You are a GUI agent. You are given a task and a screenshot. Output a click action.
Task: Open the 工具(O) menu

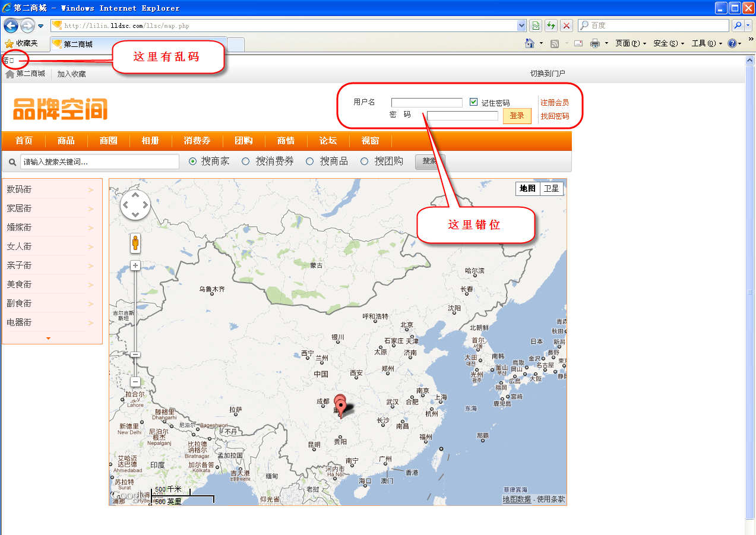(x=707, y=43)
